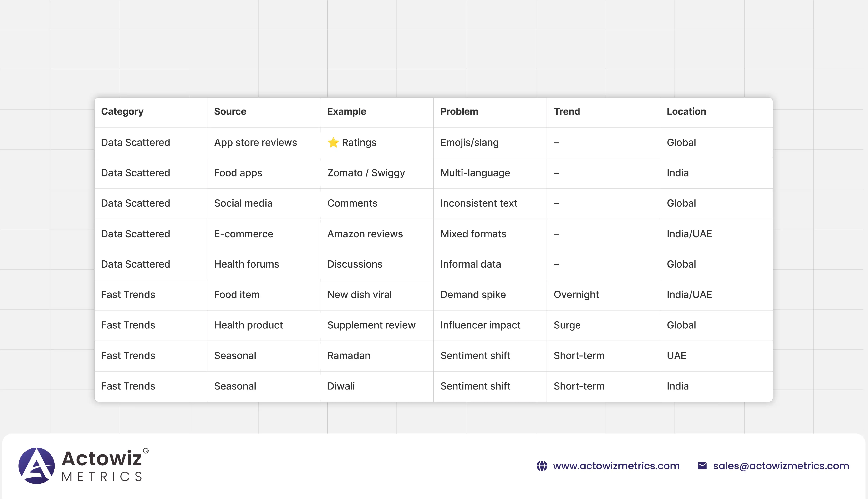Click the Location column header
The height and width of the screenshot is (499, 868).
[686, 111]
